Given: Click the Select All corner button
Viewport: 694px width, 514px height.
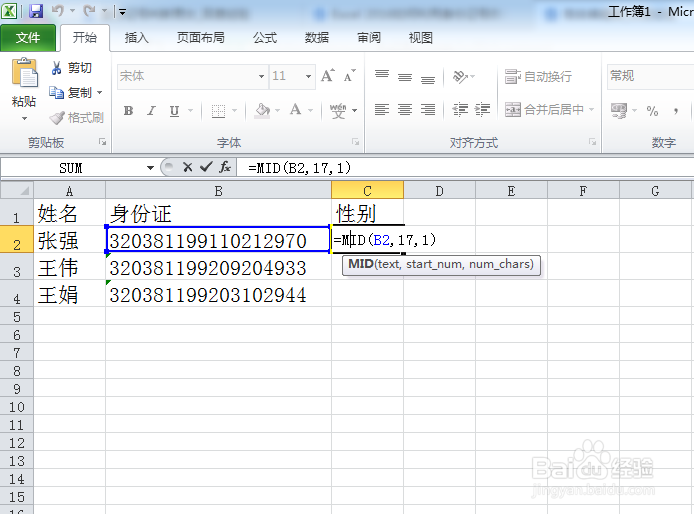Looking at the screenshot, I should pos(17,190).
